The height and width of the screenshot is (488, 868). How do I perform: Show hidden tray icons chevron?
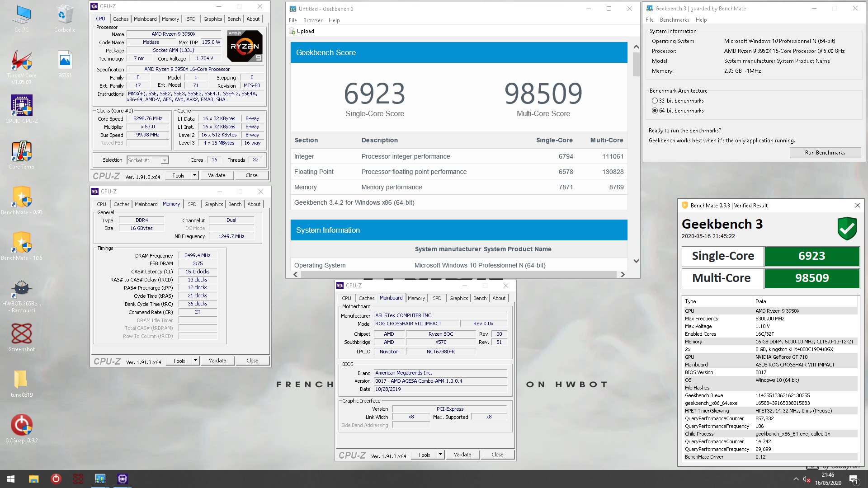coord(796,479)
